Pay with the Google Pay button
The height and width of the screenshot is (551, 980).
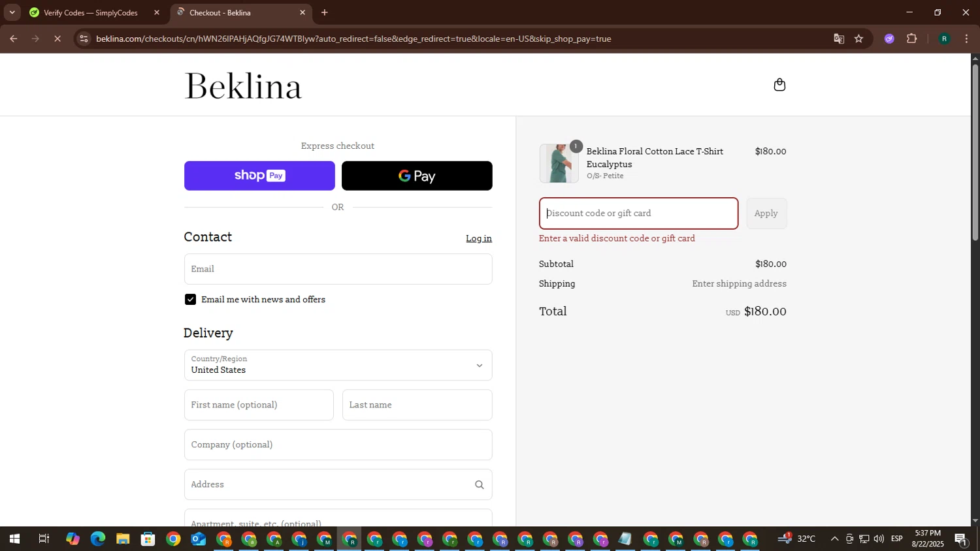417,176
